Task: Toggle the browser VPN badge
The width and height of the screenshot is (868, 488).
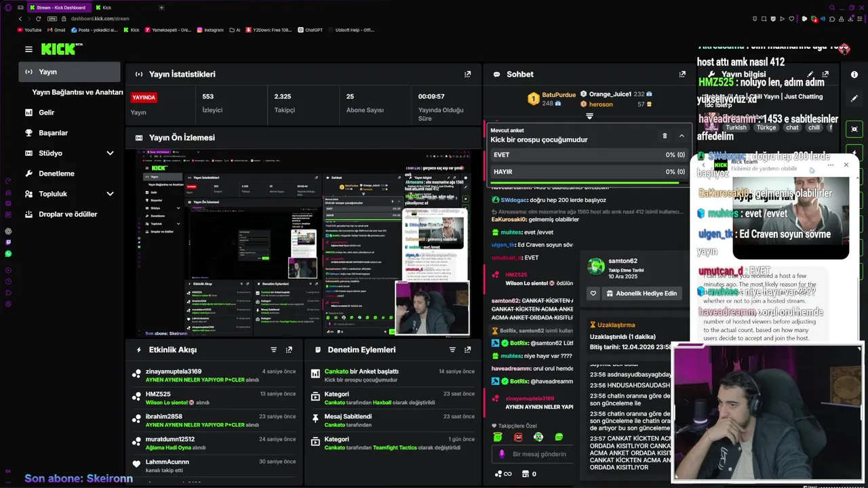Action: click(52, 19)
